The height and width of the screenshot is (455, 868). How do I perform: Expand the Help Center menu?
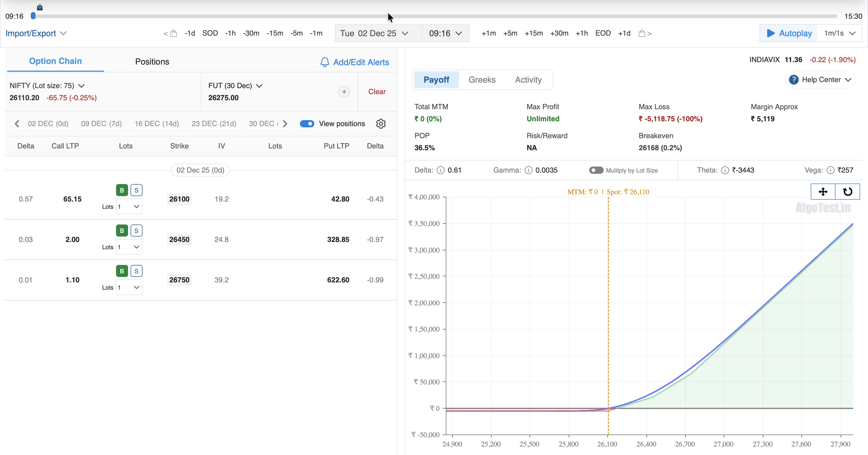821,80
